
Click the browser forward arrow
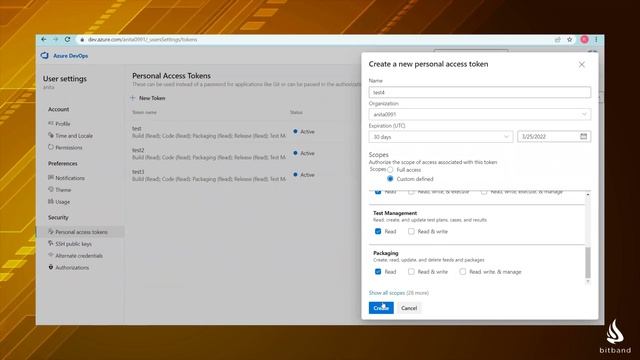click(x=56, y=40)
